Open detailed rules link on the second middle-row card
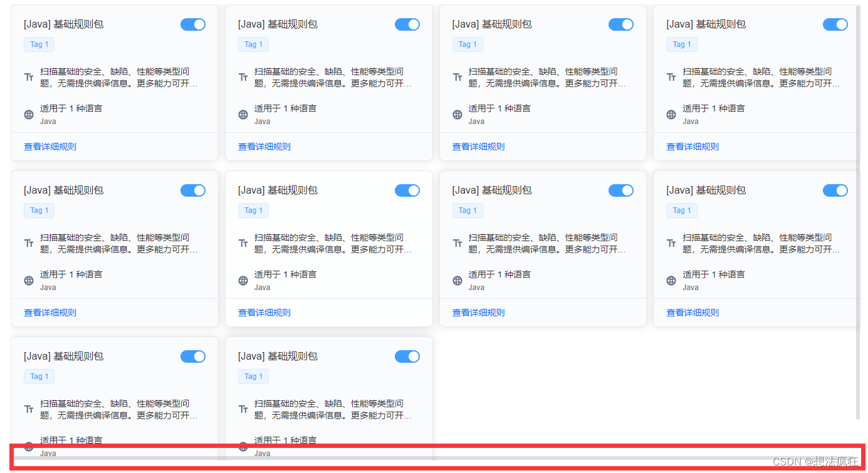This screenshot has height=473, width=868. tap(264, 312)
